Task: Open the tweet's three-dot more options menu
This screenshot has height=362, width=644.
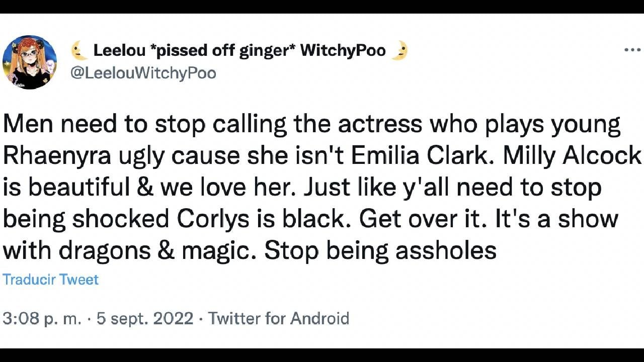Action: click(x=632, y=50)
